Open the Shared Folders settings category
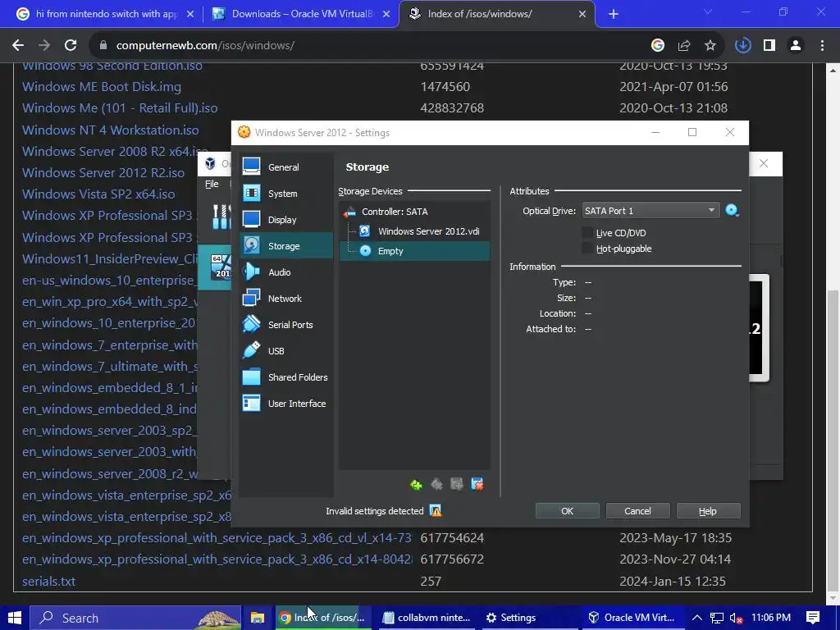The width and height of the screenshot is (840, 630). pyautogui.click(x=285, y=377)
